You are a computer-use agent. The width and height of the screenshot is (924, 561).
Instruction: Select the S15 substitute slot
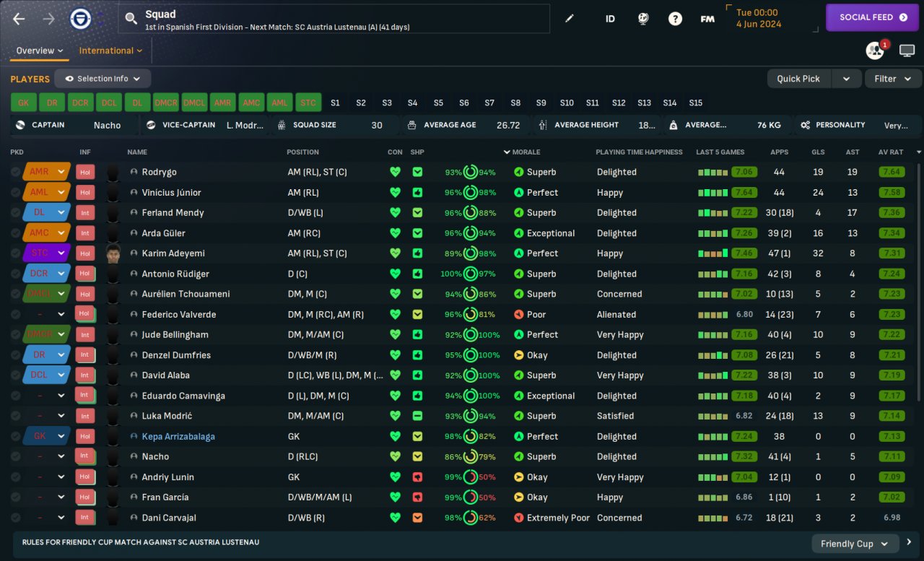(x=696, y=103)
